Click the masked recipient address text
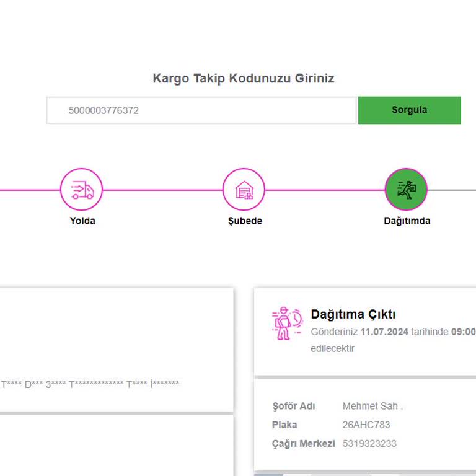 pyautogui.click(x=90, y=384)
